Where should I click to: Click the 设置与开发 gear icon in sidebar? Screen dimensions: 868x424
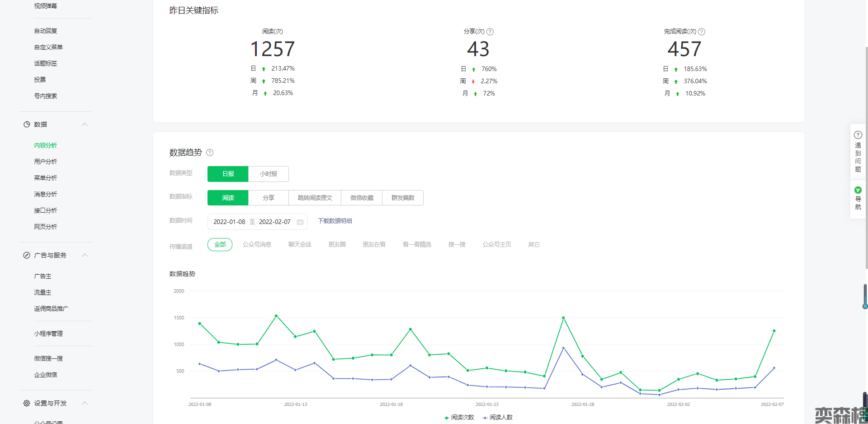pyautogui.click(x=27, y=403)
